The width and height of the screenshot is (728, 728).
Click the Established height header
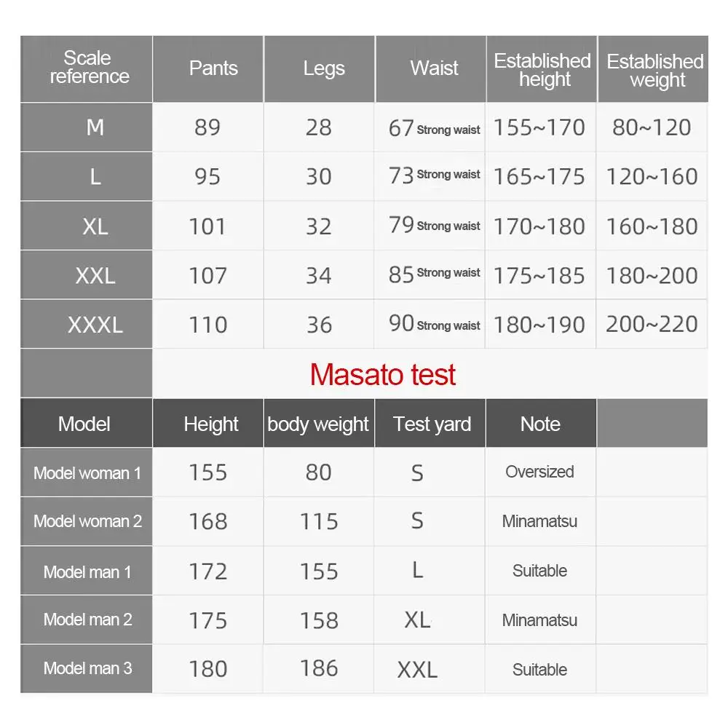[542, 70]
